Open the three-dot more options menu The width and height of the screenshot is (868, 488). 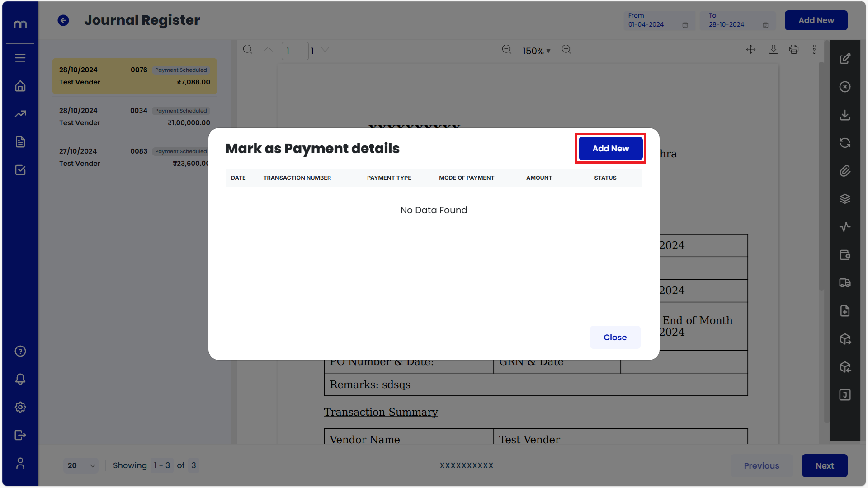814,50
